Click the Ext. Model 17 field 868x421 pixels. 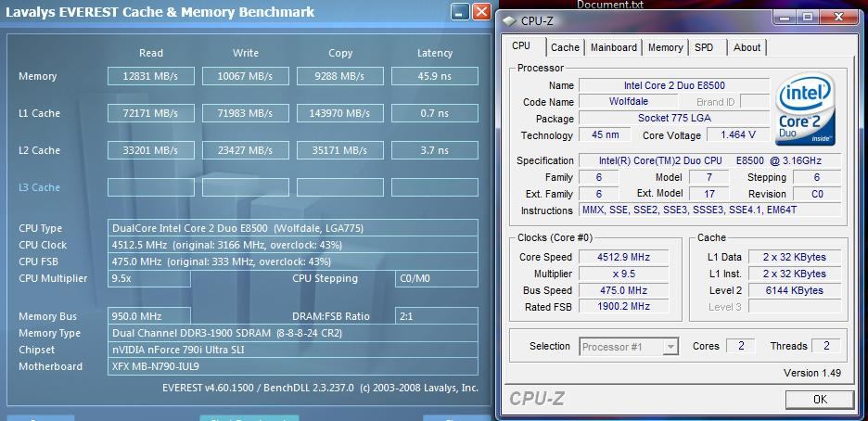click(x=709, y=194)
